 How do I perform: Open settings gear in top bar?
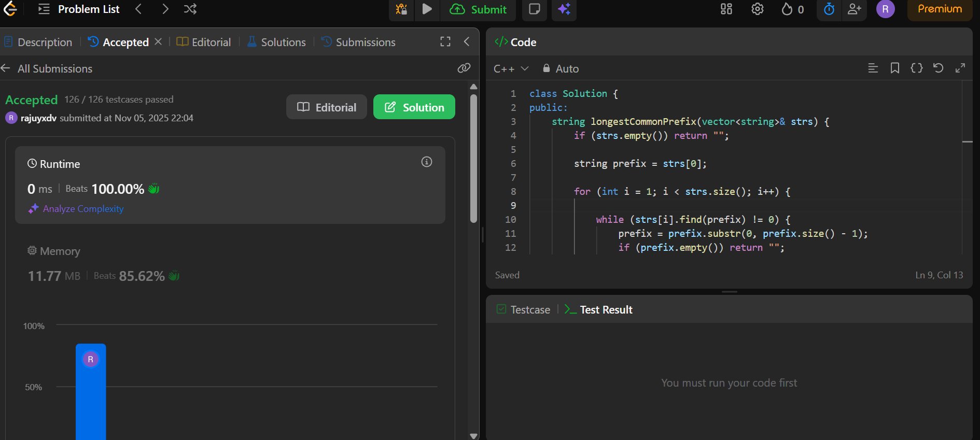pyautogui.click(x=757, y=9)
